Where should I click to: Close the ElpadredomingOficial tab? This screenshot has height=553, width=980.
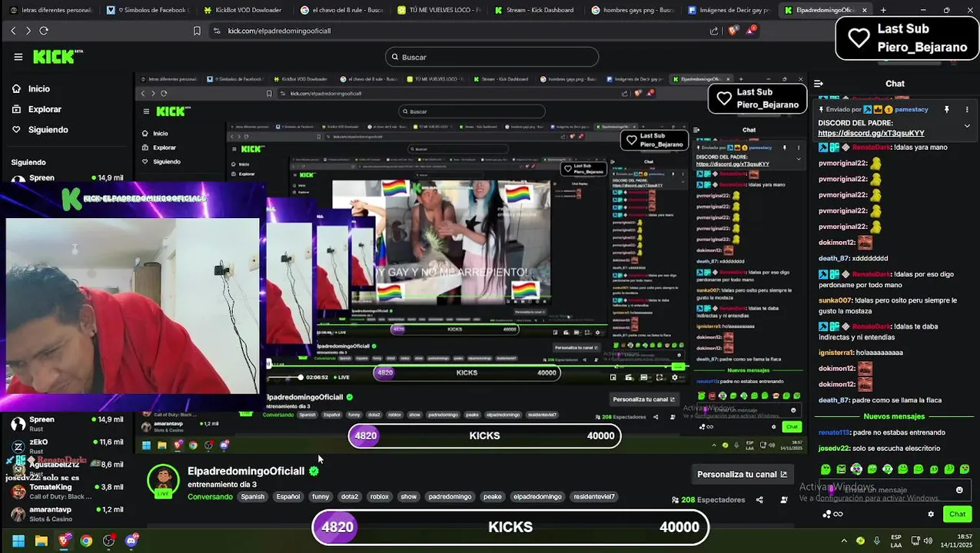[x=865, y=10]
